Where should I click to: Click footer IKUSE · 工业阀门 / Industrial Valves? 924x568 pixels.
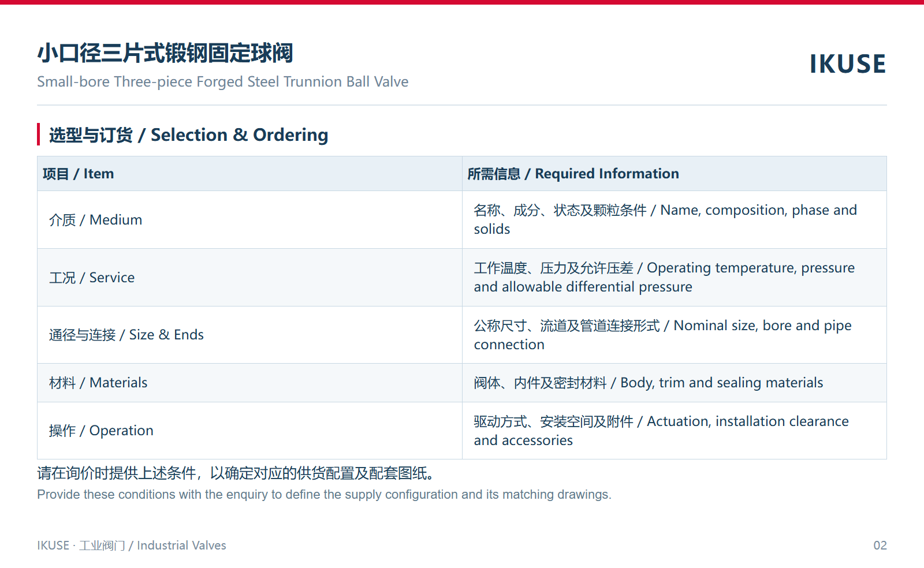click(132, 545)
